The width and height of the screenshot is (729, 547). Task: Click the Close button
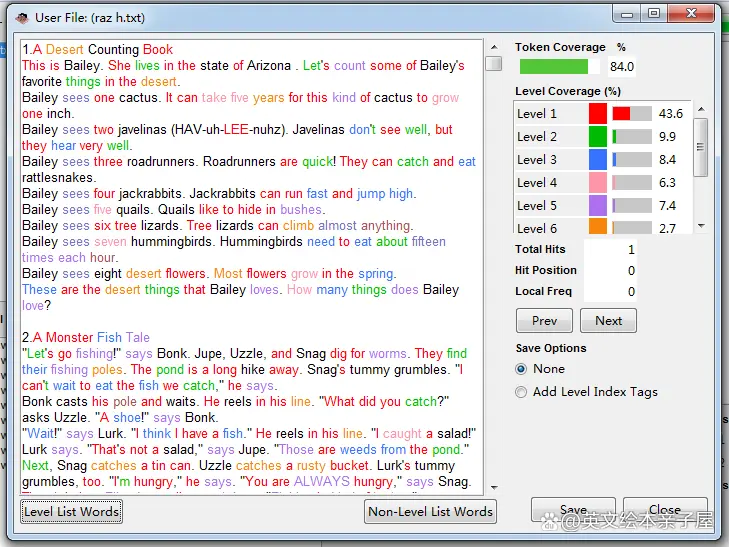665,510
